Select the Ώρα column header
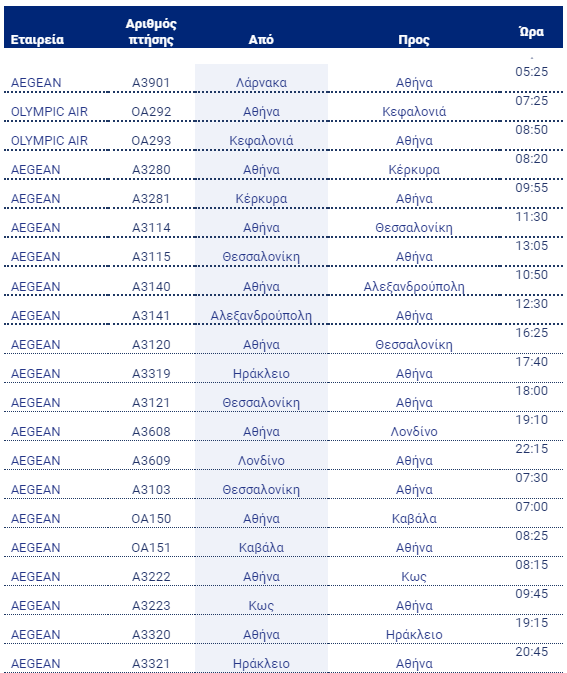The width and height of the screenshot is (567, 673). click(x=531, y=31)
